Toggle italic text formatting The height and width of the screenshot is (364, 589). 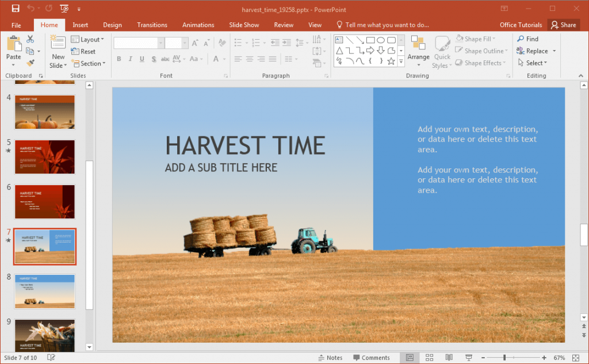(x=131, y=59)
